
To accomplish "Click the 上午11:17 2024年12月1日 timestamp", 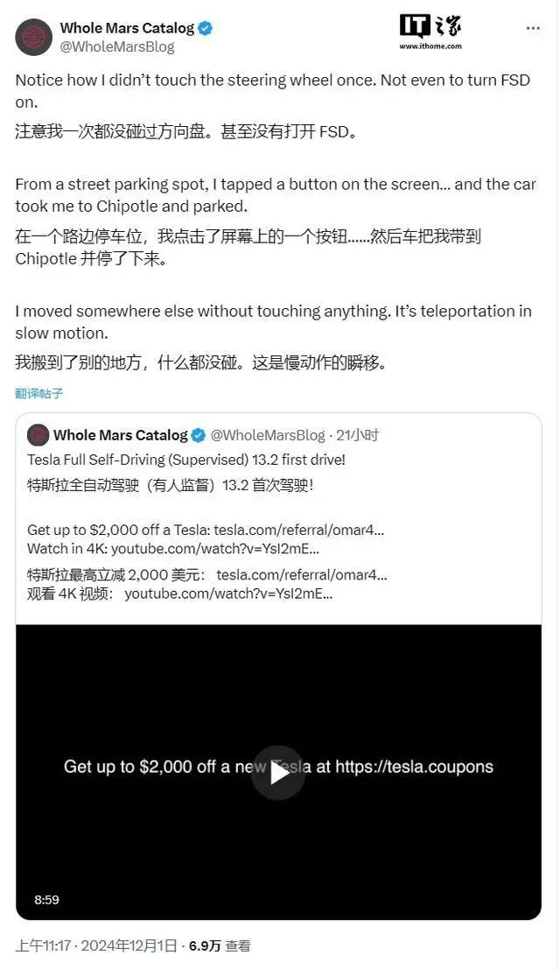I will (x=95, y=945).
